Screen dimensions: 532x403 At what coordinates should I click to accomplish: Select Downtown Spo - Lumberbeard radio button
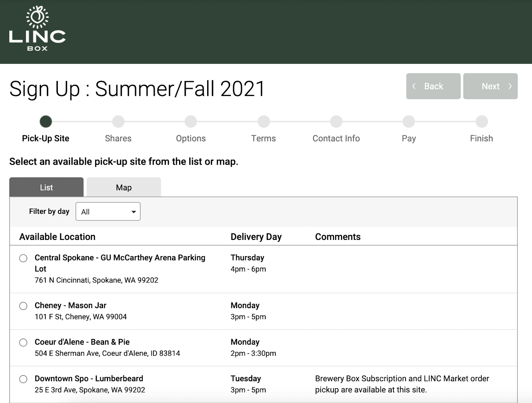click(x=23, y=379)
